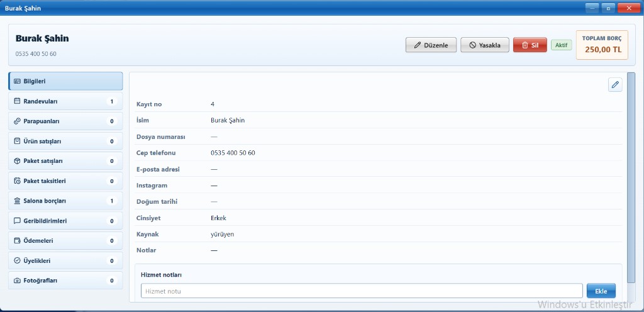Click the Aktif status badge
This screenshot has width=644, height=312.
(x=561, y=45)
